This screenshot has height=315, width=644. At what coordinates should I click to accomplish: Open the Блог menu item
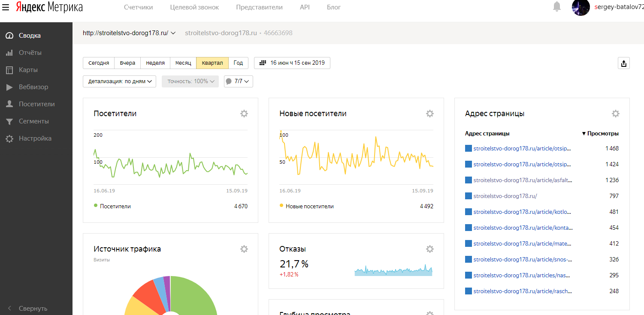tap(334, 7)
